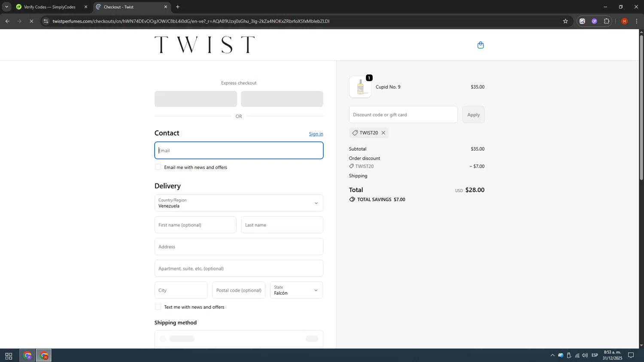The width and height of the screenshot is (644, 362).
Task: Focus the Email input field
Action: click(239, 151)
